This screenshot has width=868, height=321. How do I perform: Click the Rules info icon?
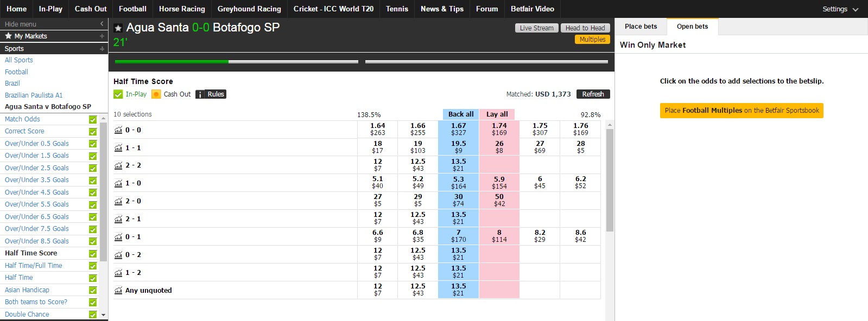(x=200, y=94)
